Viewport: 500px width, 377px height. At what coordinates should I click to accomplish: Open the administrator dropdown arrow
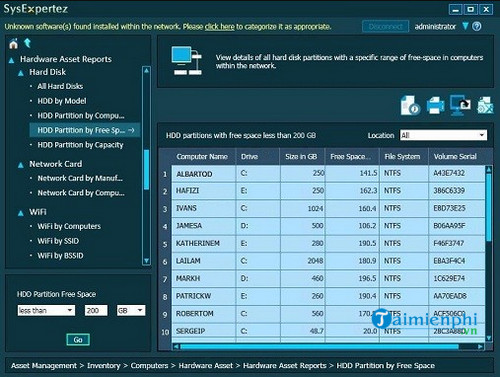pyautogui.click(x=465, y=26)
